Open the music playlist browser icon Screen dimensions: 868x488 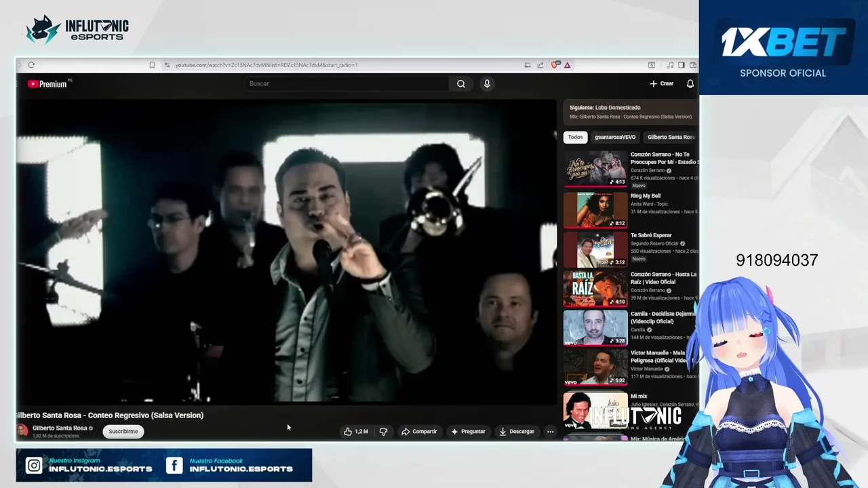(x=670, y=65)
